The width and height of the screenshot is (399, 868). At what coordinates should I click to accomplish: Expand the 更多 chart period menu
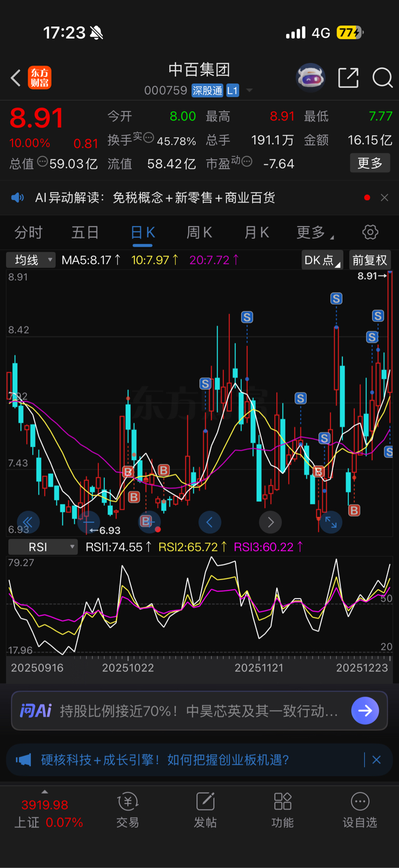point(315,232)
